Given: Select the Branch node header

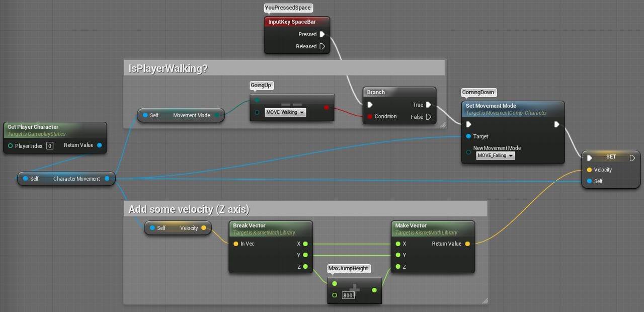Looking at the screenshot, I should [399, 92].
